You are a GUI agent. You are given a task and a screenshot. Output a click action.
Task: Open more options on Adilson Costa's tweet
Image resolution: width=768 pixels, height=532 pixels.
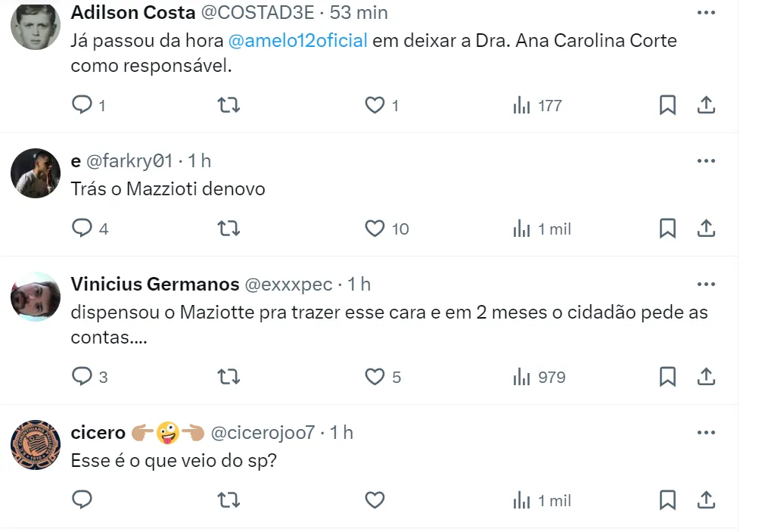point(705,13)
